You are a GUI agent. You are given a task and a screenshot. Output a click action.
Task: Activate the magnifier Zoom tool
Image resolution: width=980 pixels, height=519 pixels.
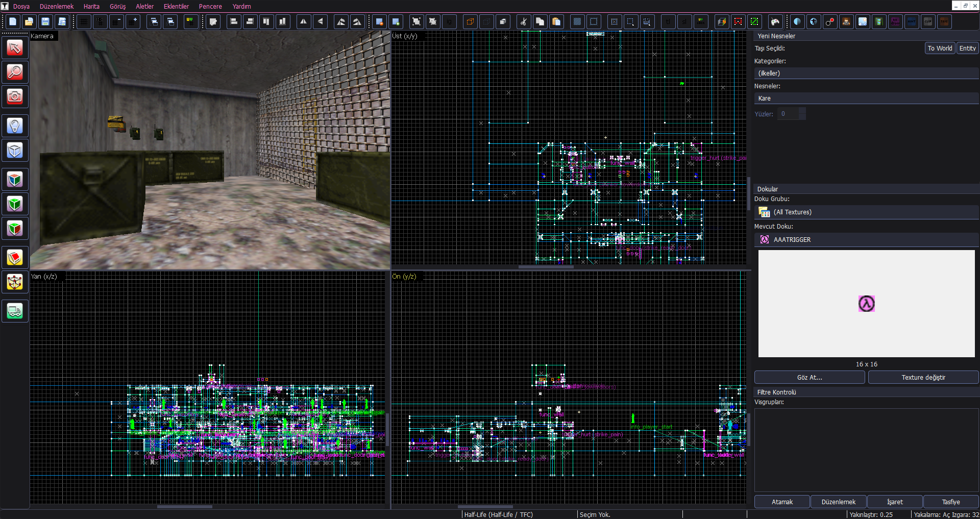coord(15,72)
